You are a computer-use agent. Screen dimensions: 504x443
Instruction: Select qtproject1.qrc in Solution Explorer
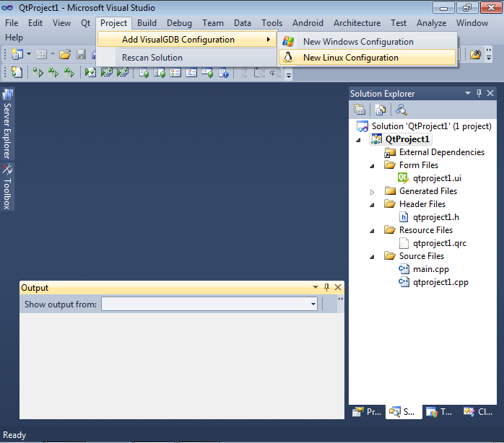pyautogui.click(x=440, y=243)
